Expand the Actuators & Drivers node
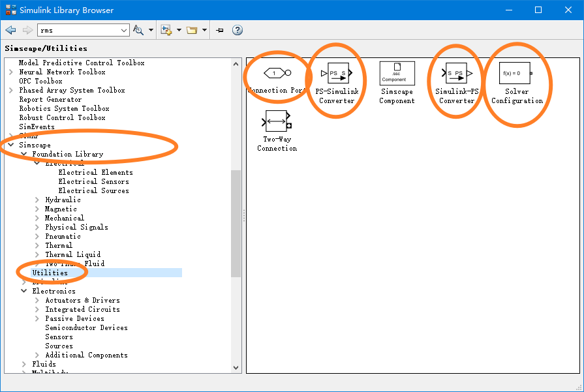The width and height of the screenshot is (584, 392). (37, 300)
